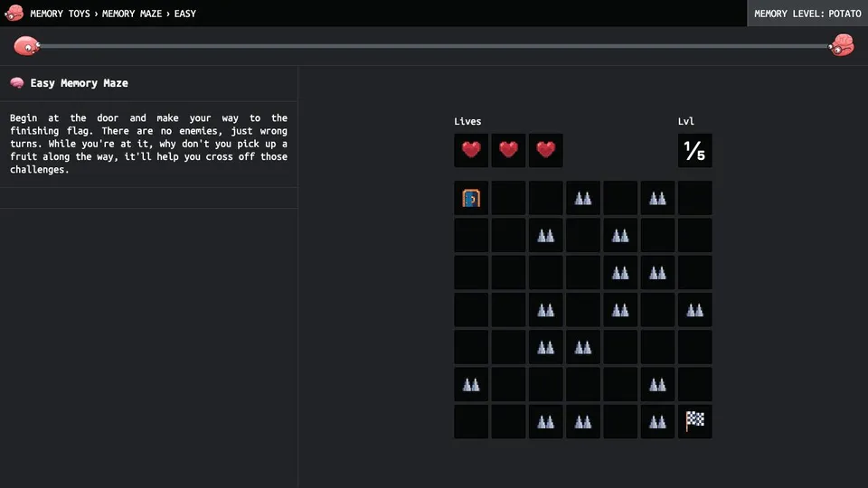Click the 1/5 level indicator tile
This screenshot has height=488, width=868.
pos(694,150)
